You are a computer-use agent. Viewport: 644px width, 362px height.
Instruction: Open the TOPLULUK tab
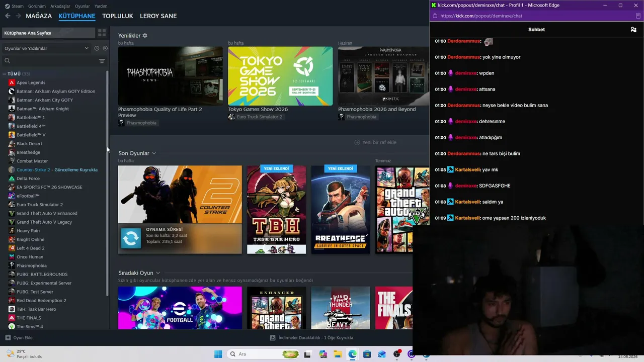pos(118,16)
